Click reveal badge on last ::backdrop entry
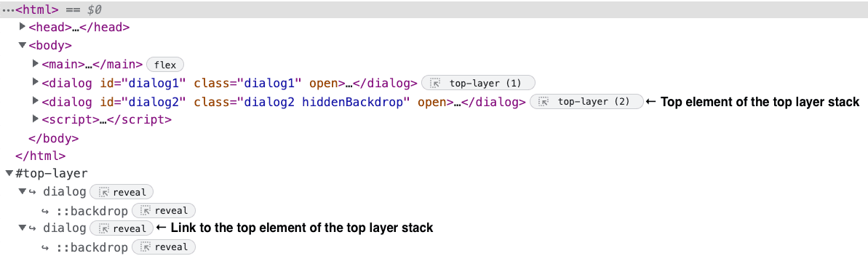 click(x=163, y=247)
